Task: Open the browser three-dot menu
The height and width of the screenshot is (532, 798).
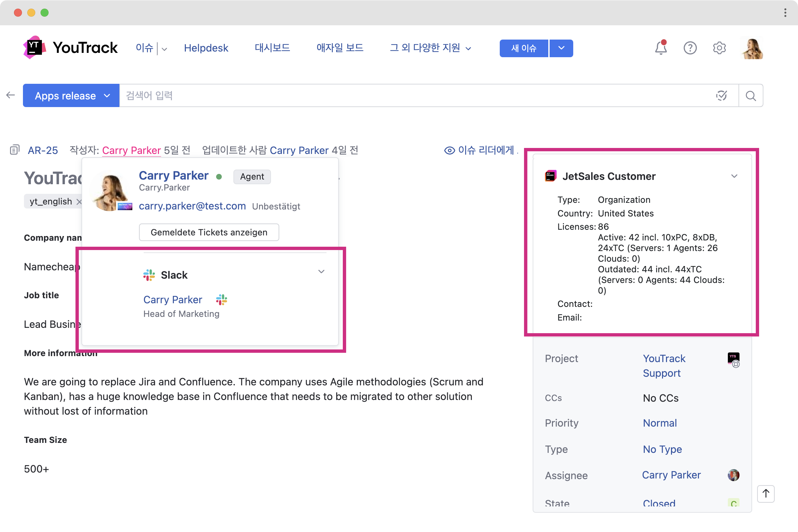Action: (x=785, y=13)
